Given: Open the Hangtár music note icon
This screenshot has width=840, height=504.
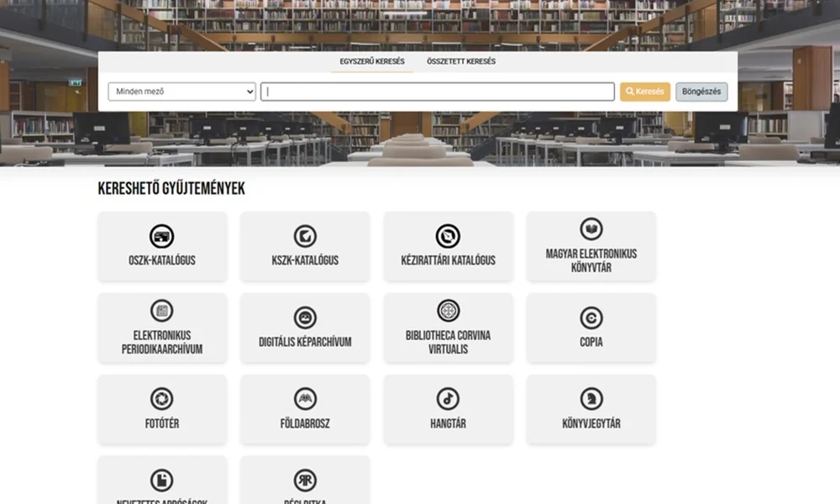Looking at the screenshot, I should tap(448, 399).
